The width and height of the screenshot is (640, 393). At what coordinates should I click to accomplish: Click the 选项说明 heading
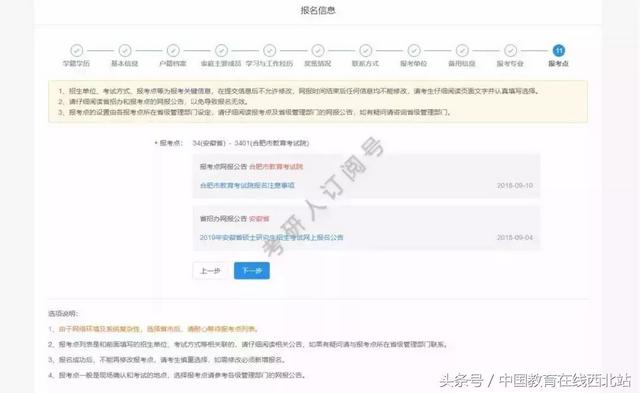click(x=63, y=313)
